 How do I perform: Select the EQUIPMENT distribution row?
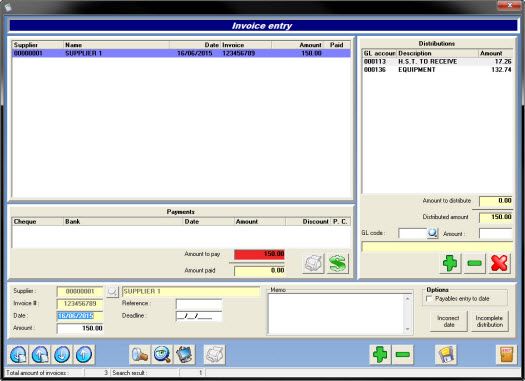[437, 70]
